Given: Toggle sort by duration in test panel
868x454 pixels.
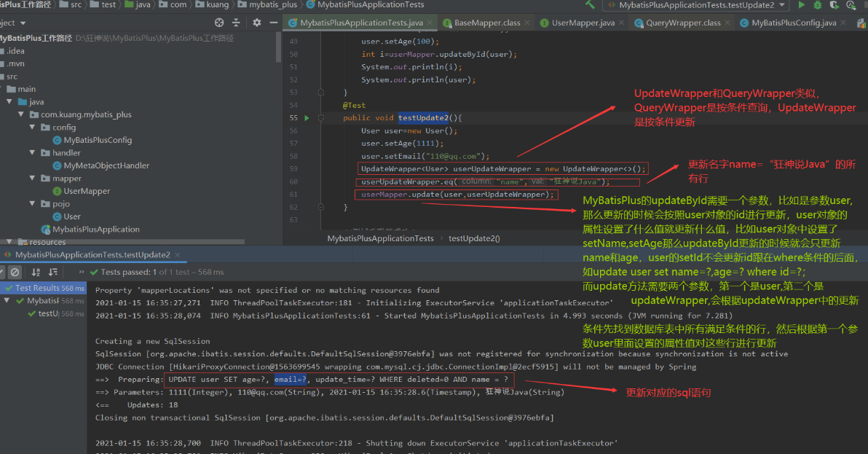Looking at the screenshot, I should coord(52,271).
